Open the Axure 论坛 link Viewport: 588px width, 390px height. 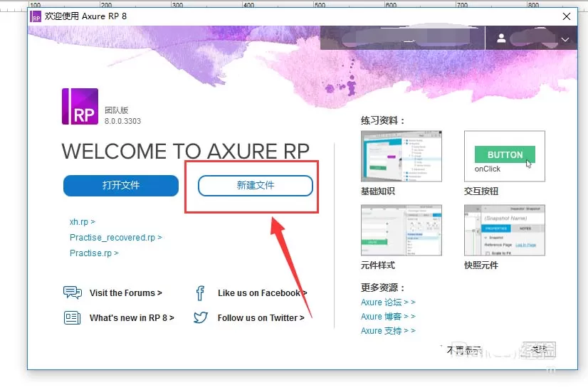point(388,302)
